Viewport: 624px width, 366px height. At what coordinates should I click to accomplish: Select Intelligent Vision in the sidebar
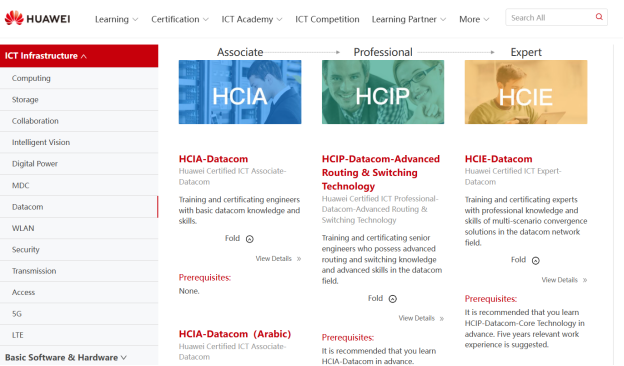coord(79,142)
